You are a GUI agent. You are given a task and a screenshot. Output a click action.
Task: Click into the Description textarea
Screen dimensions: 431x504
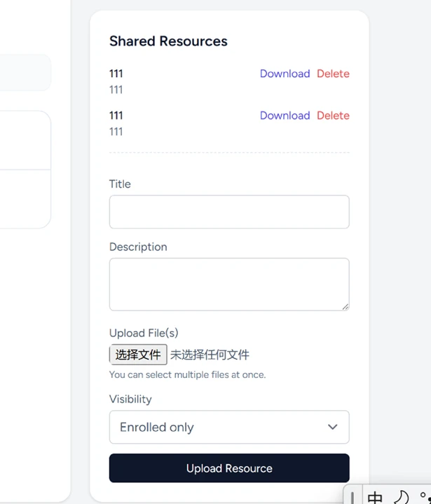coord(229,284)
